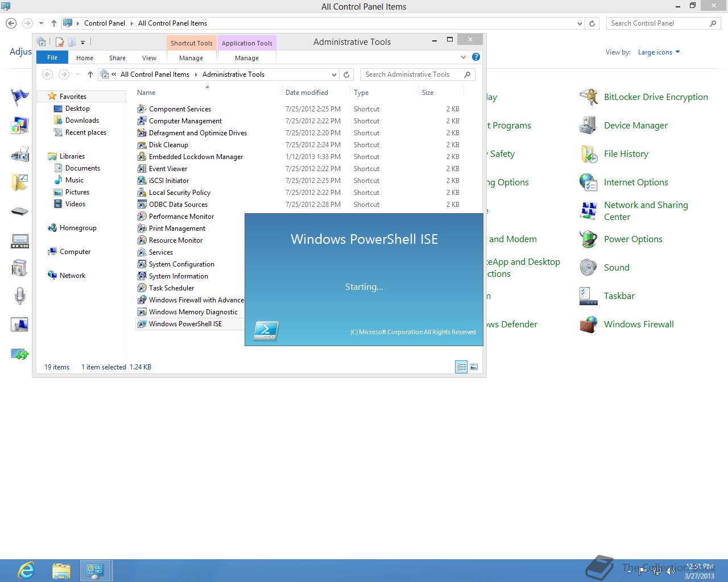Switch to details view layout

(461, 367)
